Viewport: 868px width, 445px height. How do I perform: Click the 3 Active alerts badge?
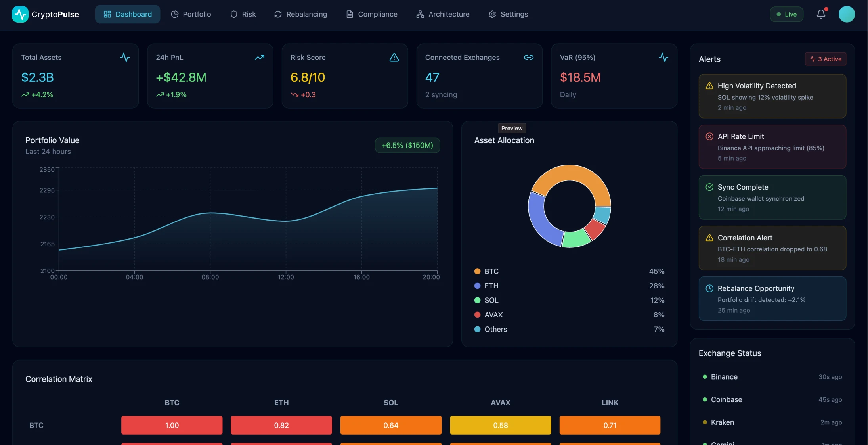(825, 59)
